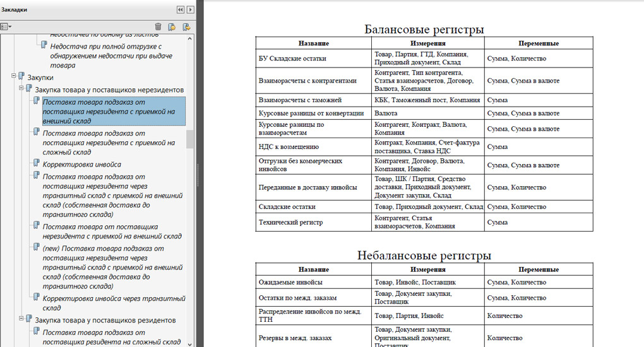This screenshot has height=347, width=644.
Task: Click cell Курсовые разницы от конвертации
Action: tap(313, 113)
